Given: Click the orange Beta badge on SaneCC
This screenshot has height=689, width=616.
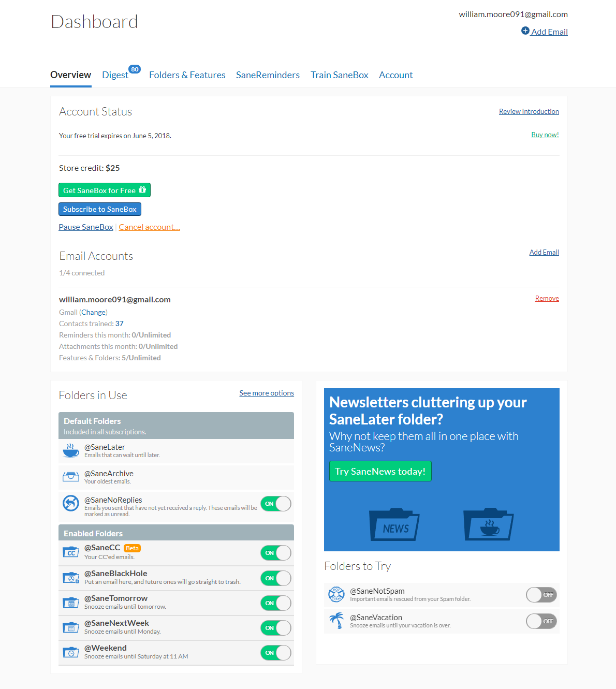Looking at the screenshot, I should 133,548.
